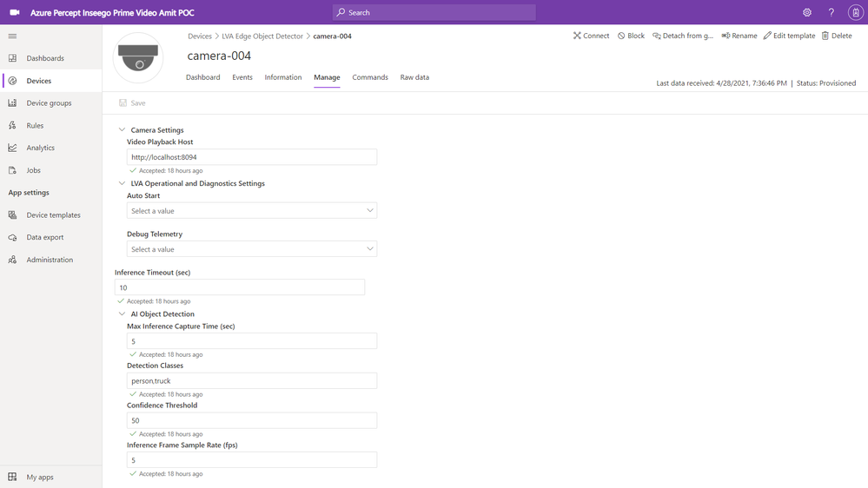This screenshot has height=488, width=868.
Task: Toggle the hamburger navigation menu
Action: 12,36
